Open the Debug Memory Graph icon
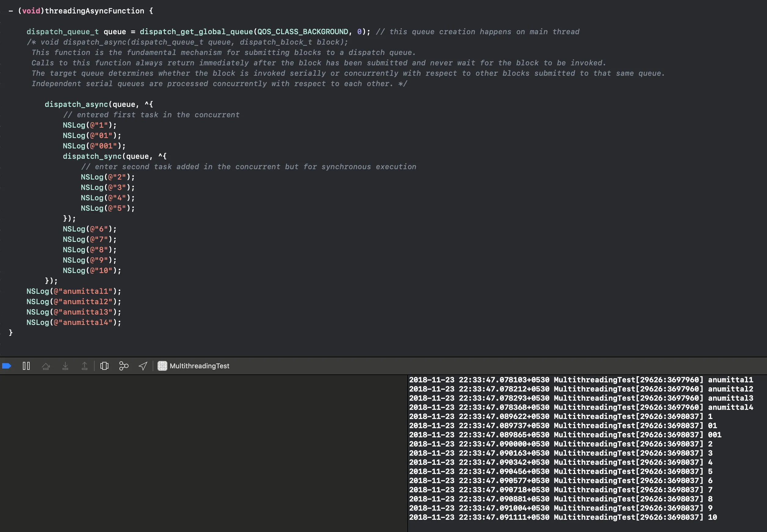Viewport: 767px width, 532px height. pos(124,366)
